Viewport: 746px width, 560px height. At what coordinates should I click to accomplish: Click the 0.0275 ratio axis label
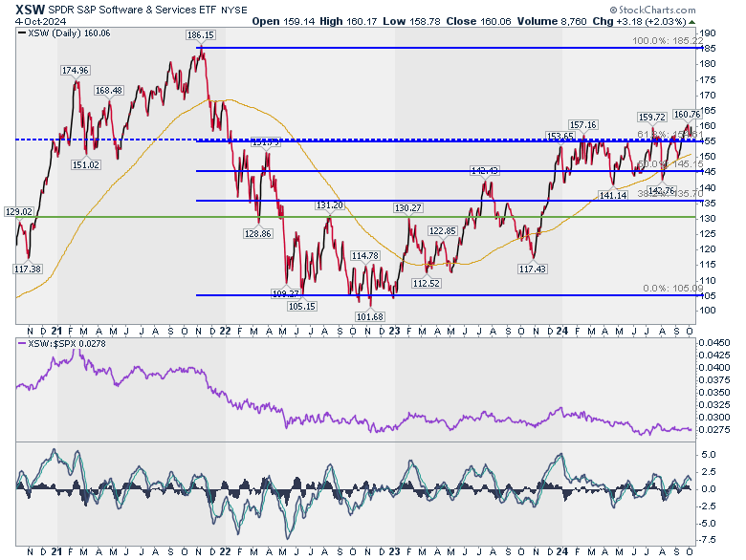(x=714, y=430)
